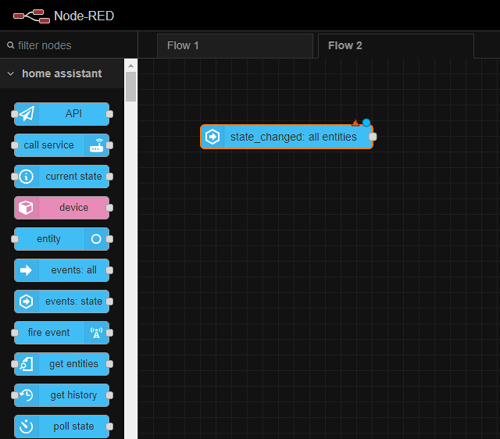This screenshot has height=439, width=500.
Task: Click the palette scrollbar up arrow
Action: 131,66
